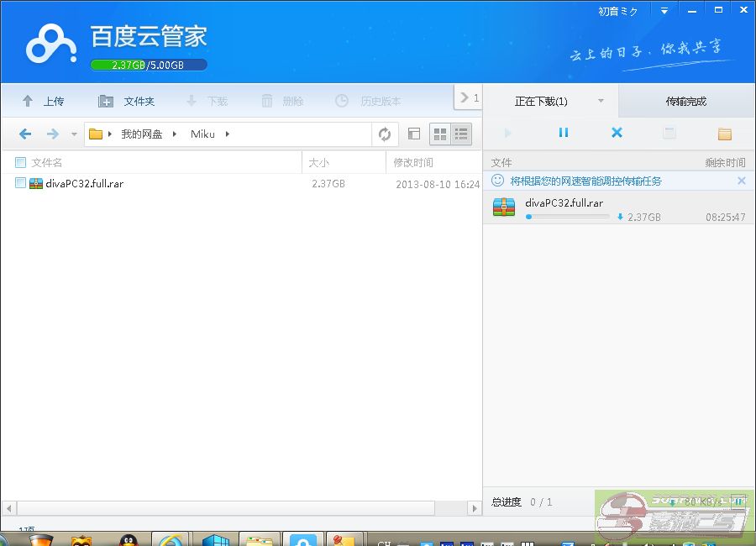Viewport: 756px width, 546px height.
Task: Click the 2.37GB/5.00GB storage usage bar
Action: 149,65
